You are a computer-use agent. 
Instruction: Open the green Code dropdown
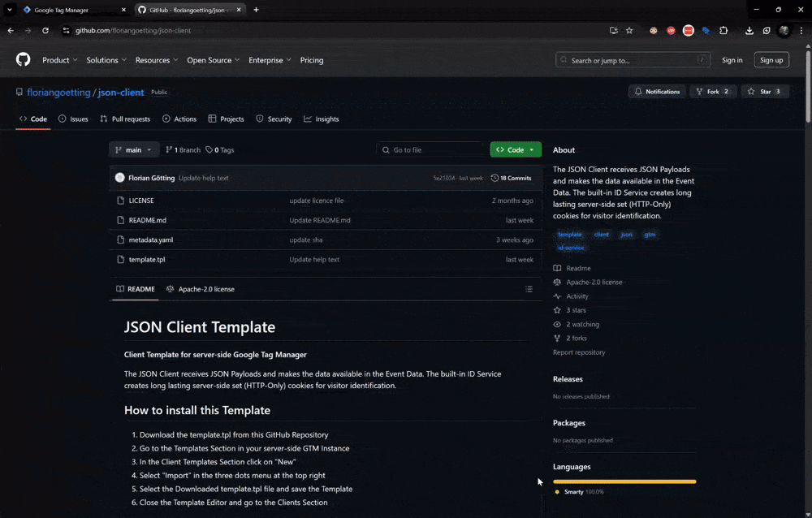point(516,149)
